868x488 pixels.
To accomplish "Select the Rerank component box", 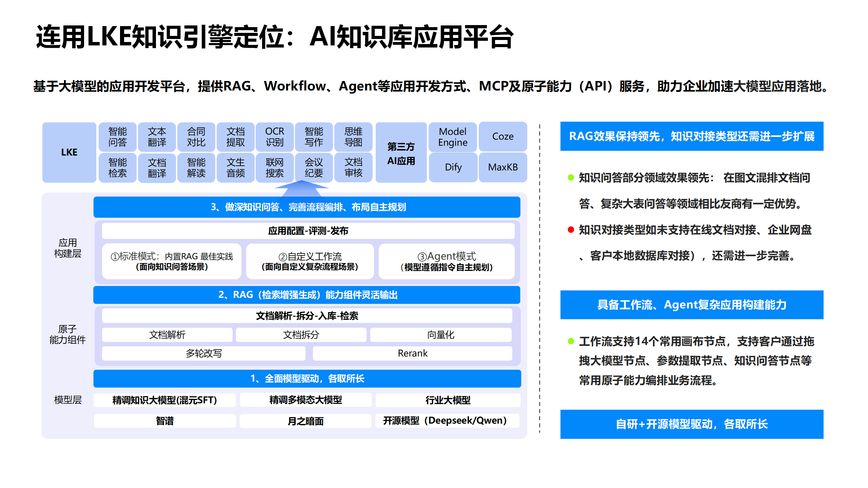I will point(412,353).
